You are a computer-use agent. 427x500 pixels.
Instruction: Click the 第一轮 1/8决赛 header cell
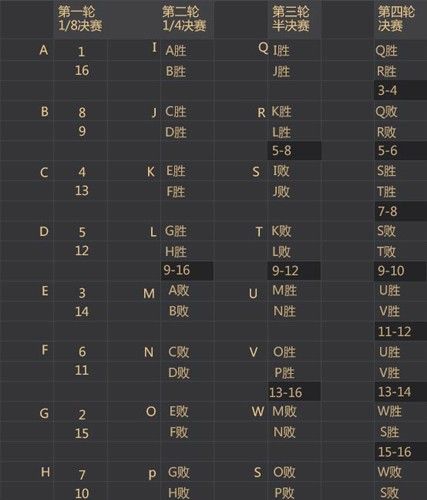(x=80, y=19)
